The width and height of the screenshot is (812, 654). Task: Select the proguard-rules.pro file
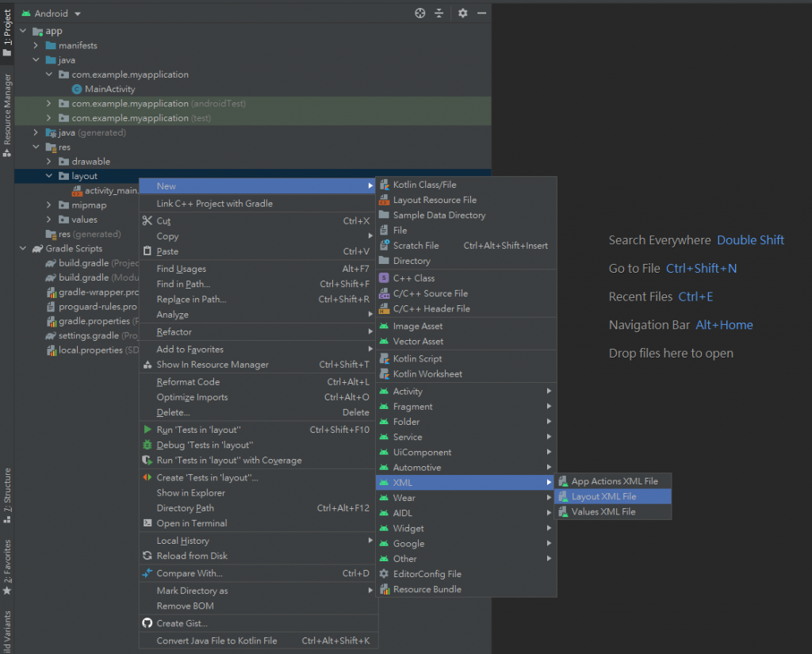(92, 307)
